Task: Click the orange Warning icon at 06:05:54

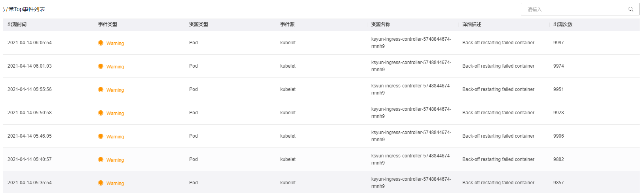Action: click(101, 43)
